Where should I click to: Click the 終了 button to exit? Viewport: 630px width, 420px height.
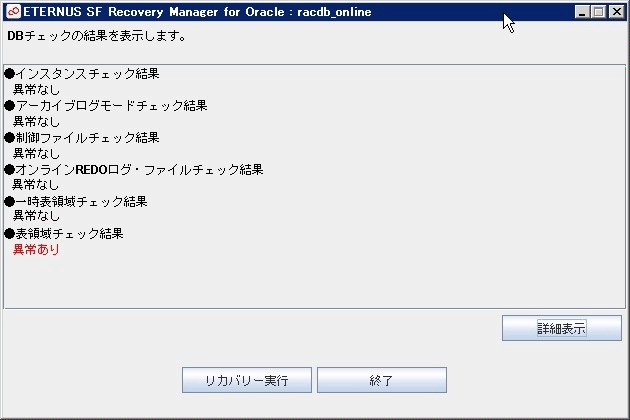[382, 380]
